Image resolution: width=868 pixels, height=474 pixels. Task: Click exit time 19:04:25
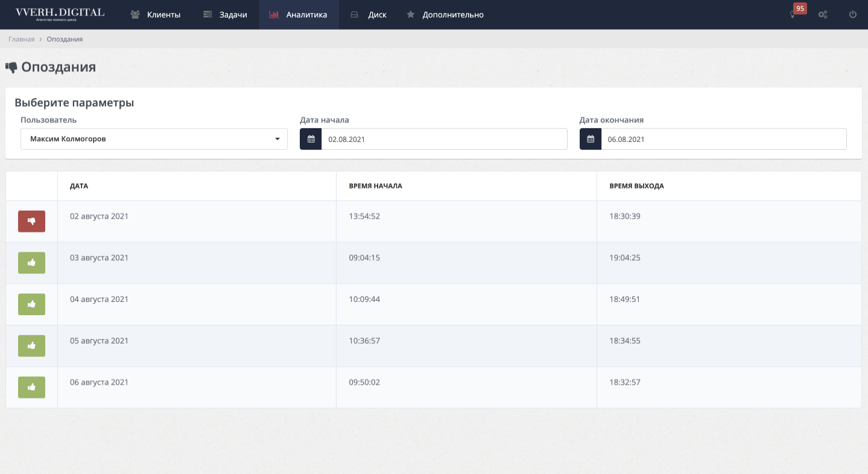pos(625,258)
